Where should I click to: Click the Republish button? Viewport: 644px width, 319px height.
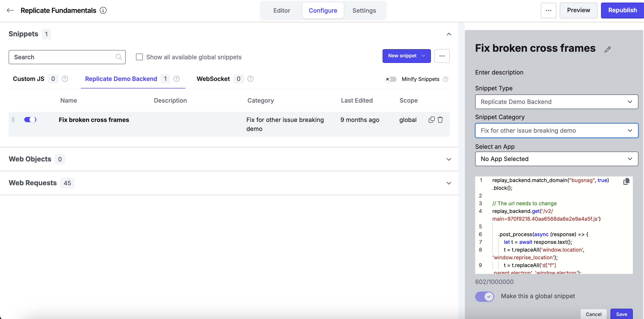[622, 10]
